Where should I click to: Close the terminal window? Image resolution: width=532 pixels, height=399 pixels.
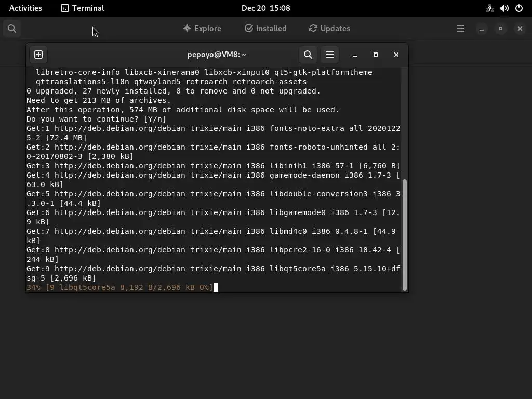396,55
